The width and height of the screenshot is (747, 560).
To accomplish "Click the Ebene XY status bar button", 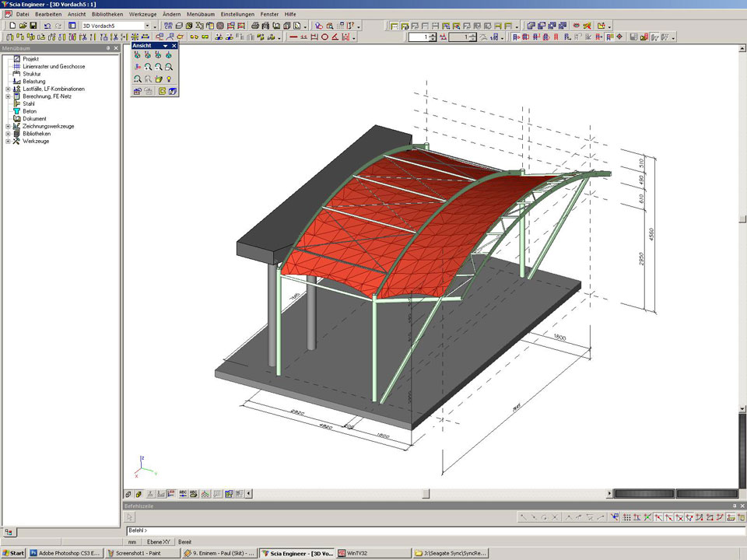I will pos(159,541).
